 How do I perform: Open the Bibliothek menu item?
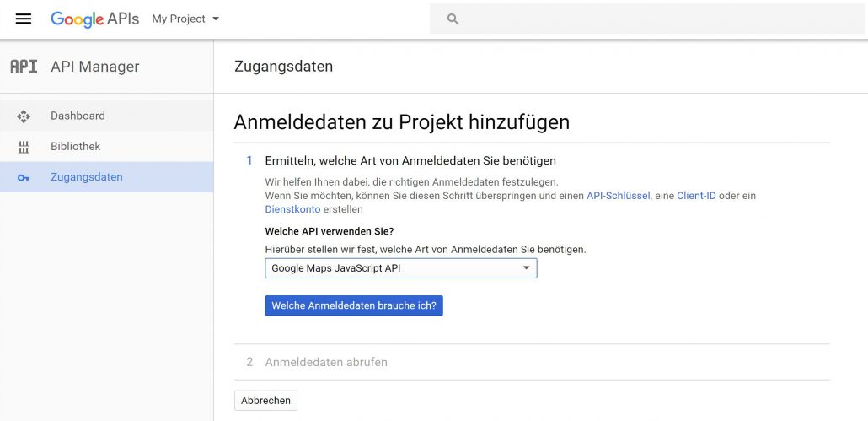click(107, 147)
